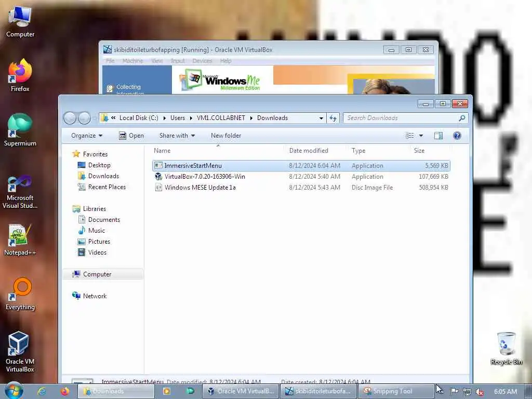532x399 pixels.
Task: Open Explorer help with the question mark icon
Action: [x=457, y=136]
